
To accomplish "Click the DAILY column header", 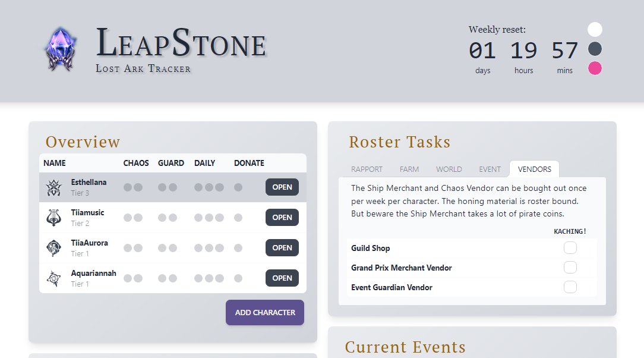I will (x=204, y=163).
